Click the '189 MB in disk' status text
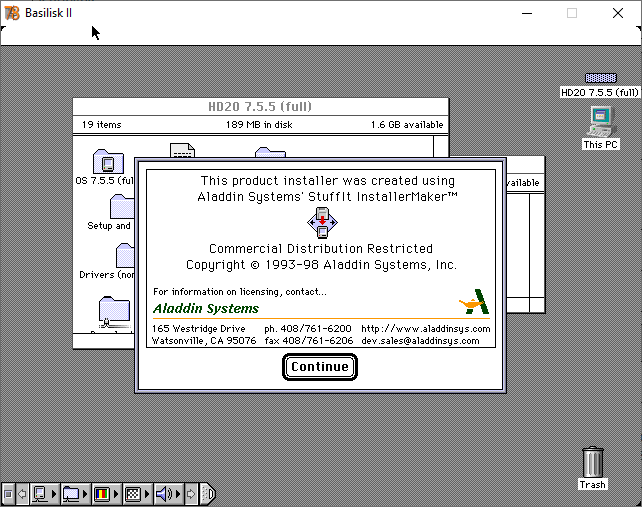The height and width of the screenshot is (507, 642). pyautogui.click(x=259, y=124)
